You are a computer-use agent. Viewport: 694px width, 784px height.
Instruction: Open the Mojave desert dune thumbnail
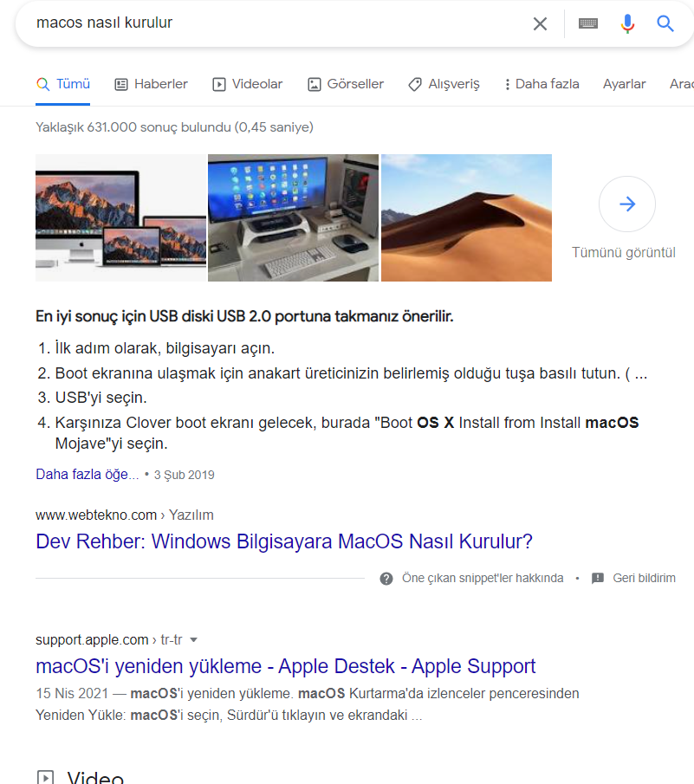point(466,218)
